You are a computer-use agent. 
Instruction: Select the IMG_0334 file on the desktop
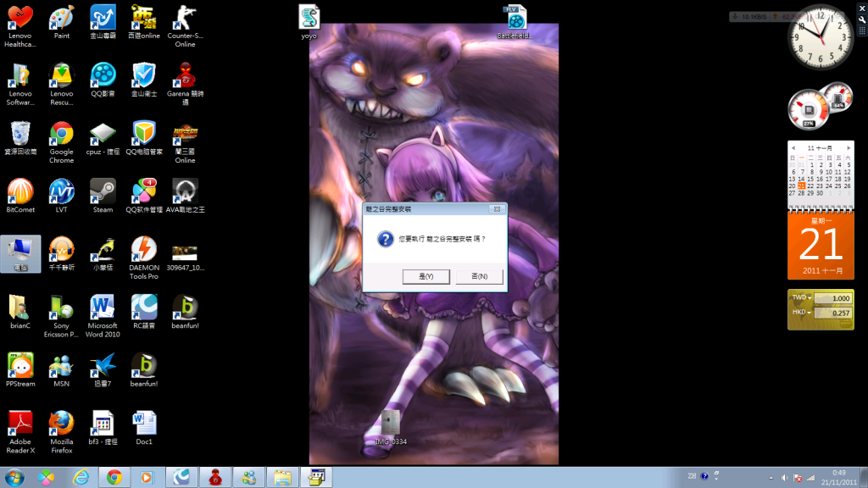pos(391,428)
